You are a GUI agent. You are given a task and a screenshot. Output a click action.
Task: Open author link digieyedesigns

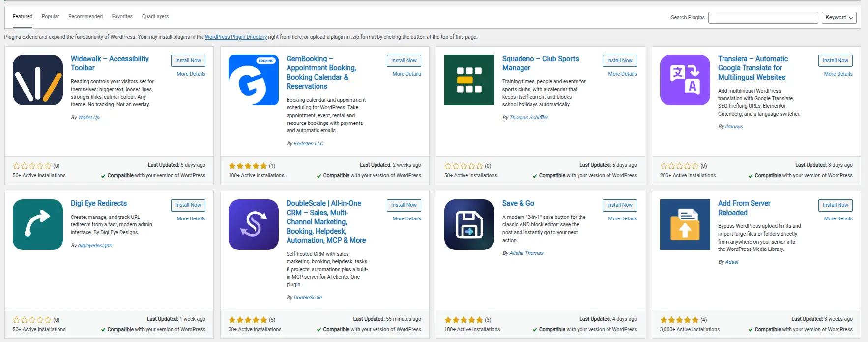[95, 246]
